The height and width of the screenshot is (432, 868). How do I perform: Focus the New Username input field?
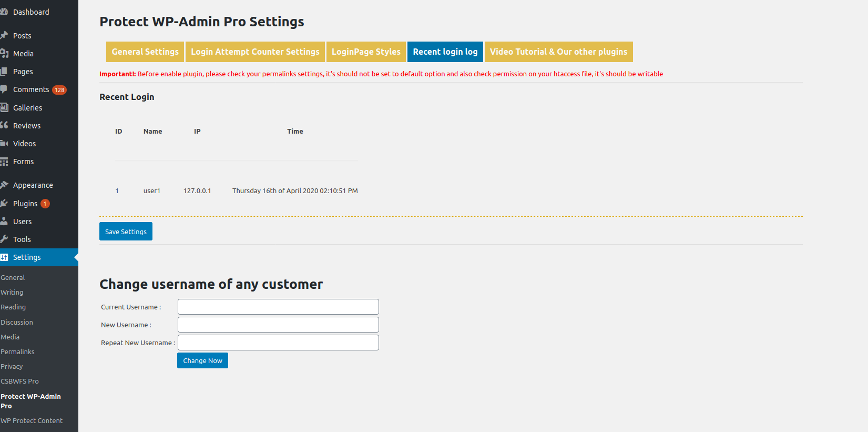point(278,325)
